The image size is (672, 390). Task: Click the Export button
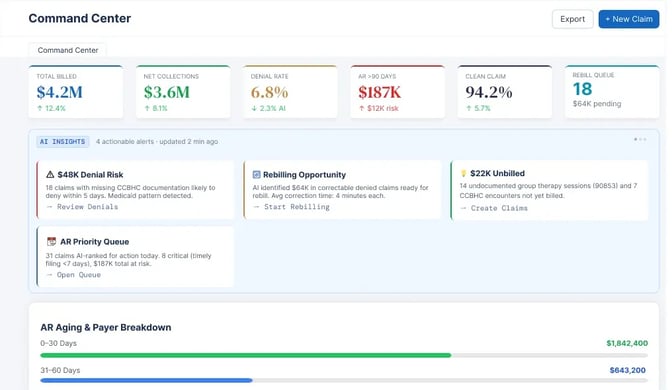[572, 19]
